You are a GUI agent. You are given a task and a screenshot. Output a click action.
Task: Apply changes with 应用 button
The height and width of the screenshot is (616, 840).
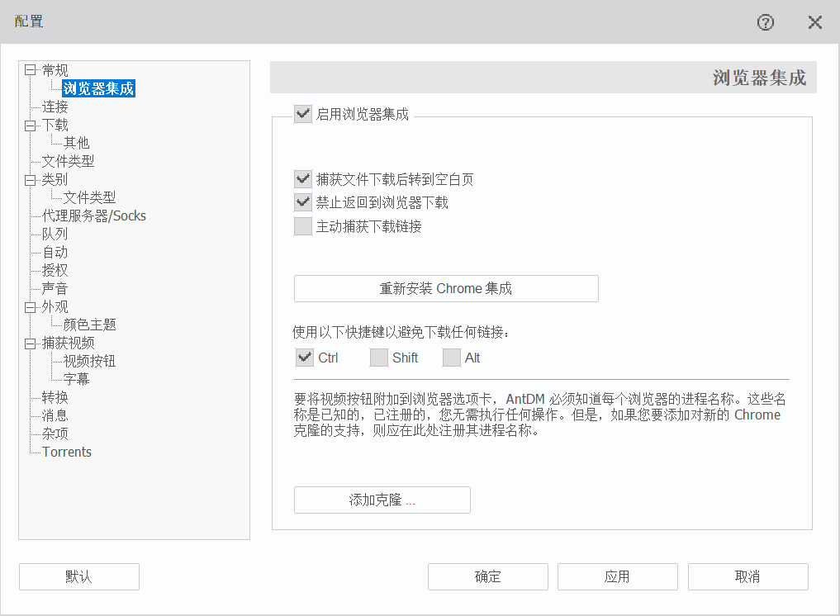point(617,577)
